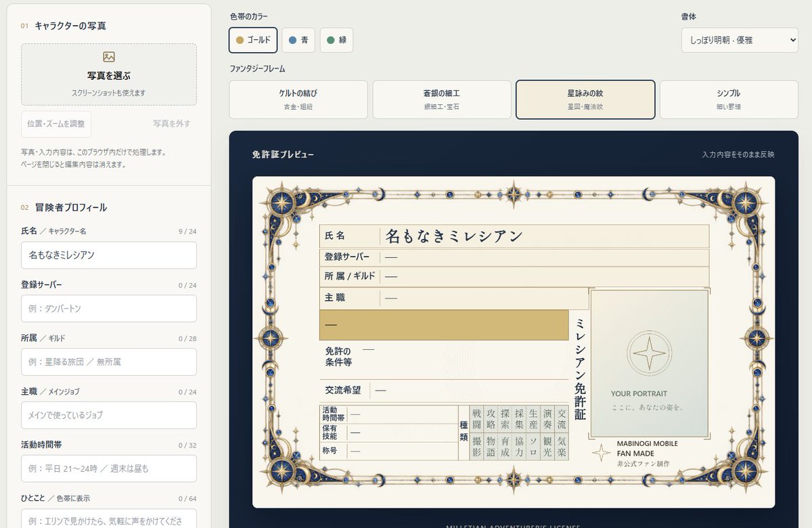Image resolution: width=812 pixels, height=528 pixels.
Task: Remove the photo with 写真を外す
Action: click(x=172, y=124)
